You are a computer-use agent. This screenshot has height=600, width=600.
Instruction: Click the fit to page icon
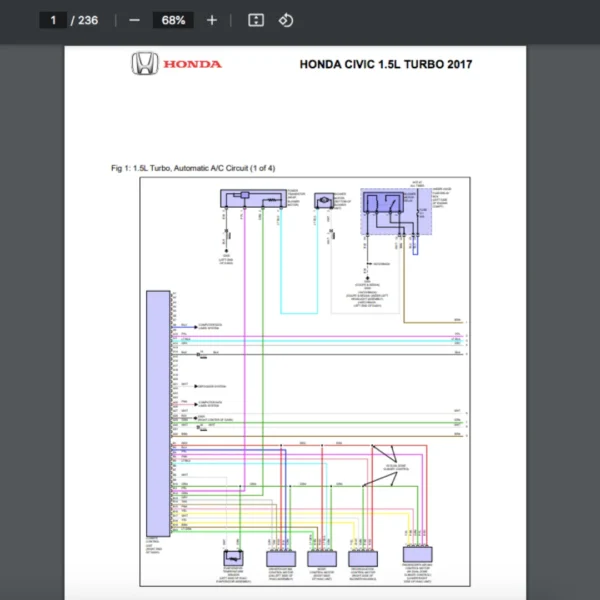[256, 20]
